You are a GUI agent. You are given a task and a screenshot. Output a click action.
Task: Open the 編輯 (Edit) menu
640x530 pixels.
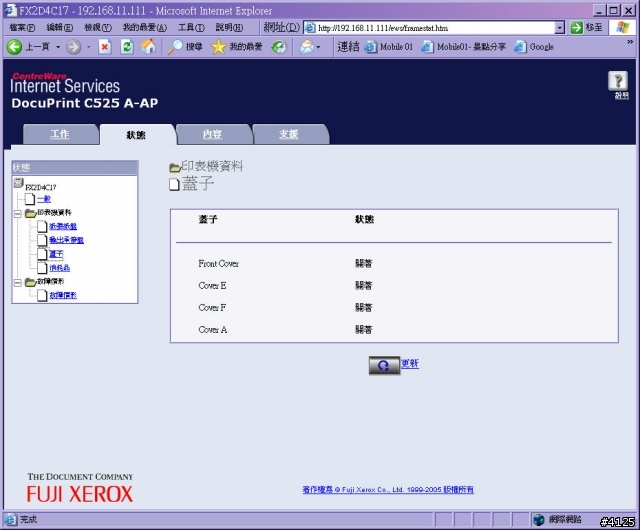(x=60, y=27)
